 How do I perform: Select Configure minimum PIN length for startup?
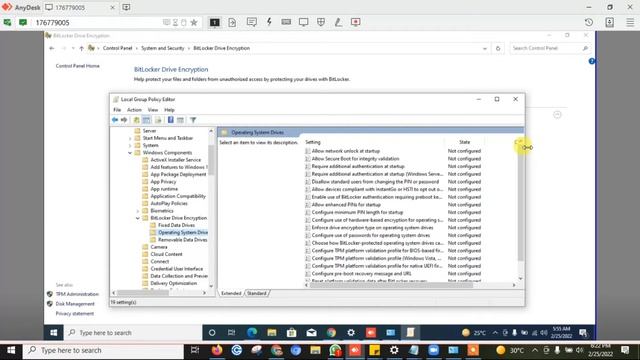[357, 213]
